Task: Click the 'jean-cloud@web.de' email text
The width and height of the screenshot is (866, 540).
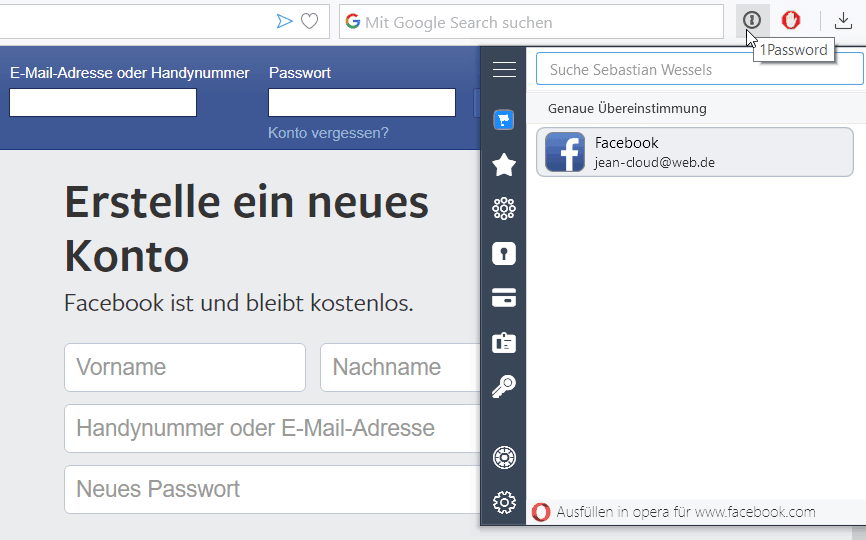Action: coord(654,163)
